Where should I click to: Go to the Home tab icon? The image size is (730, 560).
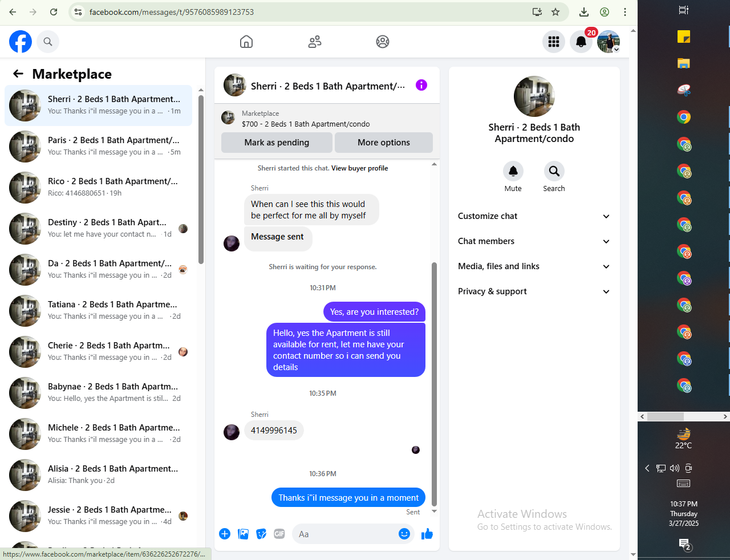246,42
